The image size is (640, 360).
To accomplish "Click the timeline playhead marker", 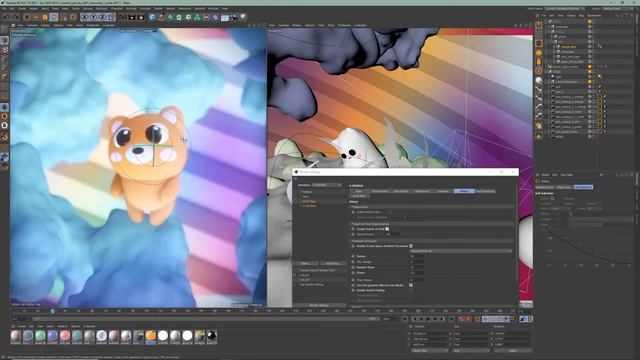I will (x=53, y=311).
